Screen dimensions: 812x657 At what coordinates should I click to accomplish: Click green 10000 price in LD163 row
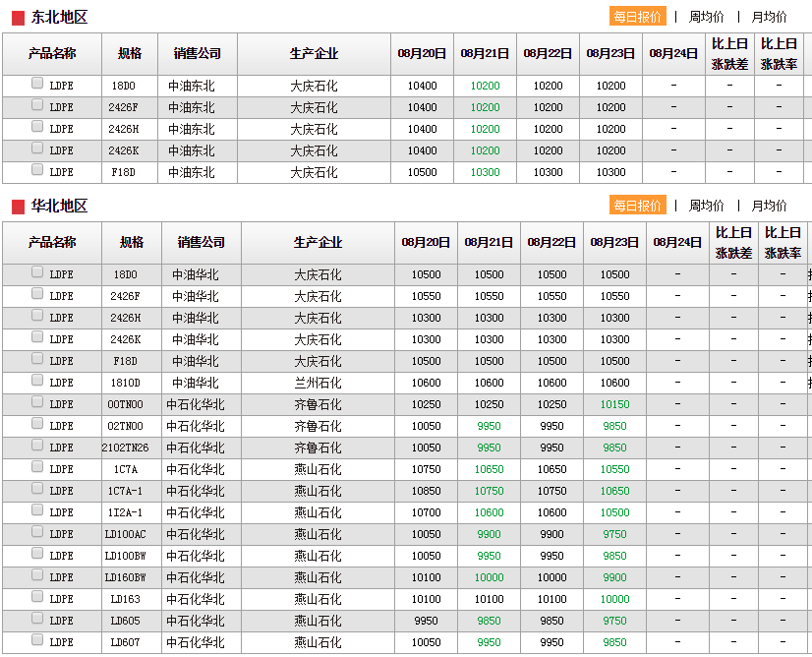coord(614,599)
